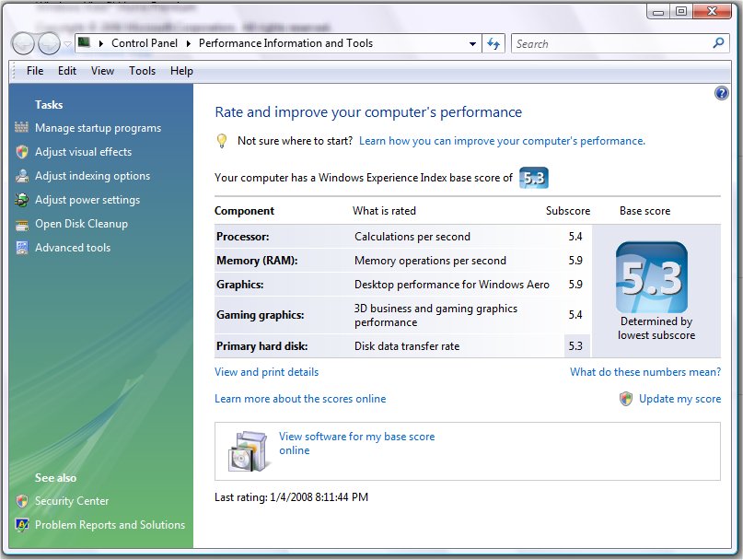The height and width of the screenshot is (560, 743).
Task: Click the Advanced tools icon
Action: point(22,248)
